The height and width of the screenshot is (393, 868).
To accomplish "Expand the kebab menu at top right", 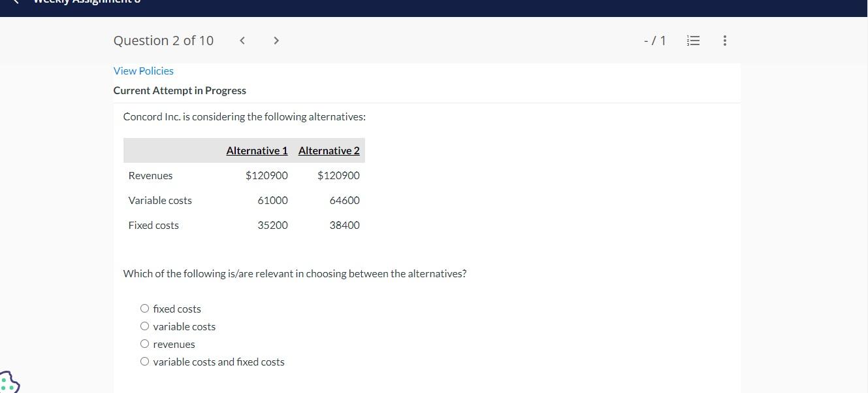I will [724, 40].
